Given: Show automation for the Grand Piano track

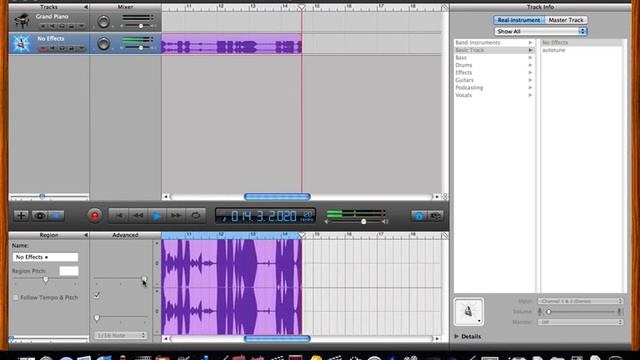Looking at the screenshot, I should pos(81,26).
